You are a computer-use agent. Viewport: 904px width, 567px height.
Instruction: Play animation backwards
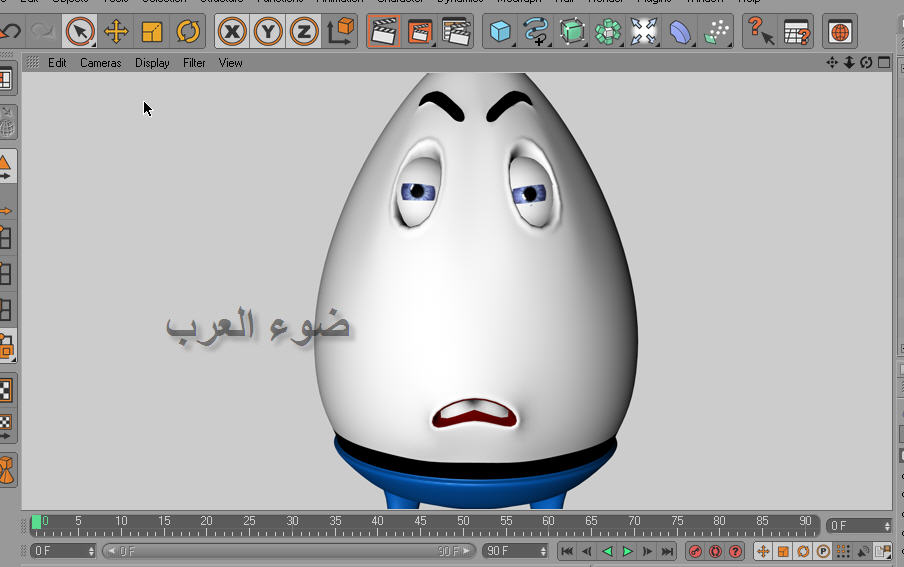[x=607, y=551]
